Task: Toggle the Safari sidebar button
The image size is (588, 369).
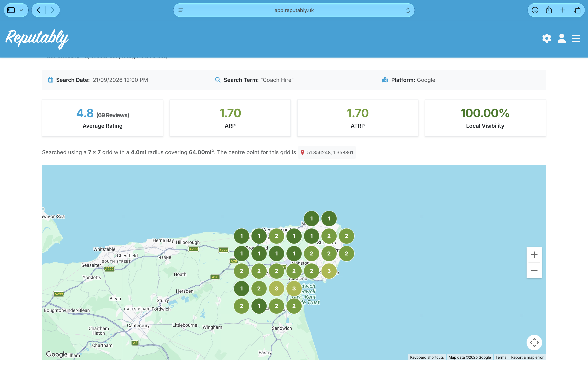Action: click(11, 10)
